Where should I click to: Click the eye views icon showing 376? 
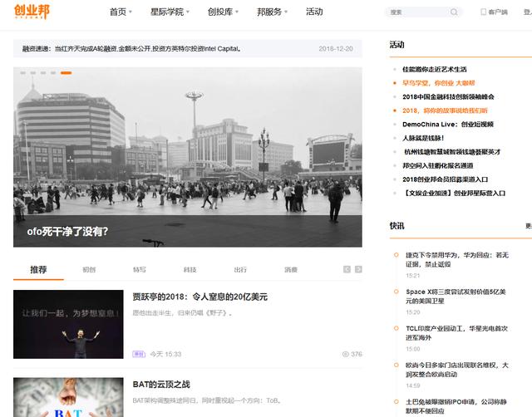[346, 354]
